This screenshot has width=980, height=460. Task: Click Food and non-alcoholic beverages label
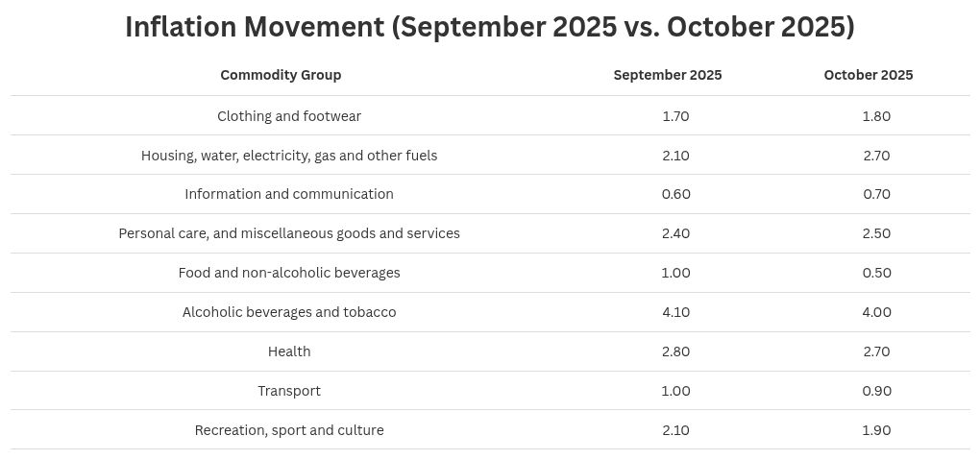pyautogui.click(x=289, y=273)
